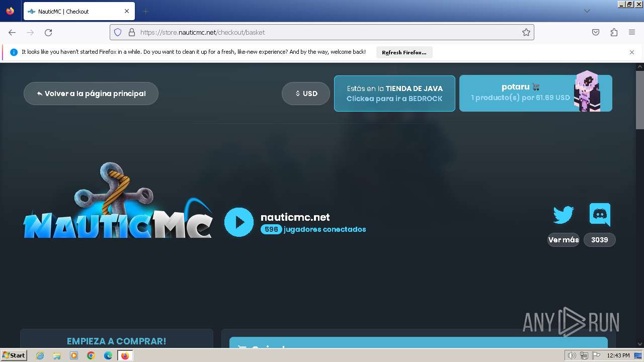
Task: Select the NauticMC | Checkout tab
Action: (x=79, y=11)
